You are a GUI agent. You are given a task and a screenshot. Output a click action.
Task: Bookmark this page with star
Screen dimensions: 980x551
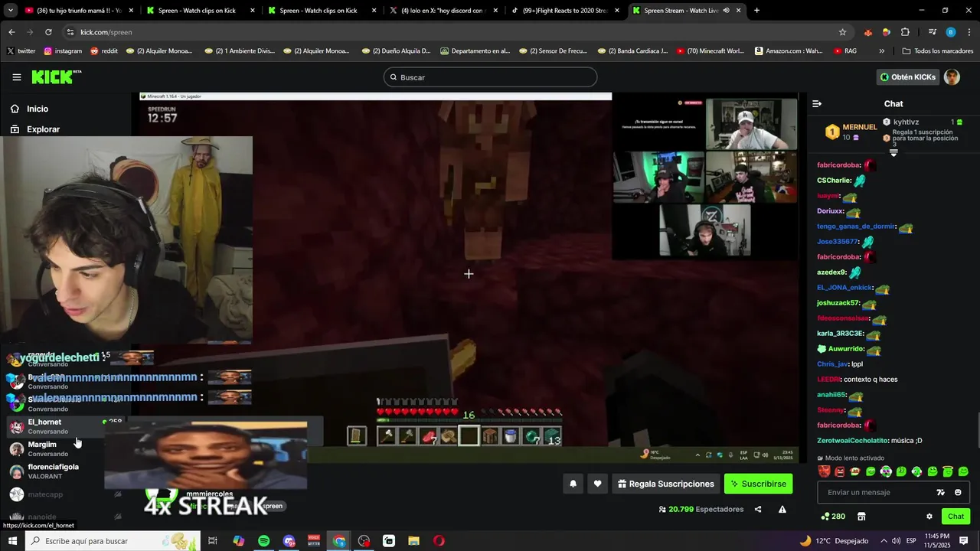point(842,32)
